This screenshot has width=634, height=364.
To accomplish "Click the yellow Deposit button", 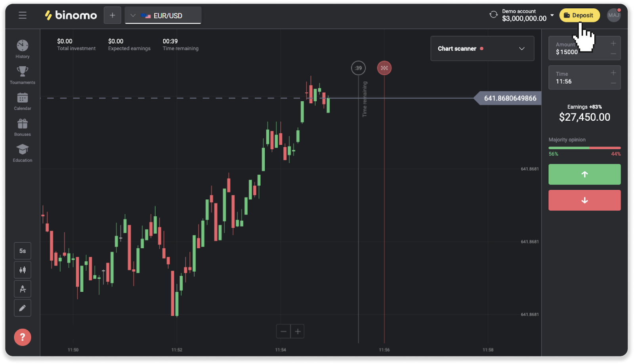I will (x=579, y=15).
